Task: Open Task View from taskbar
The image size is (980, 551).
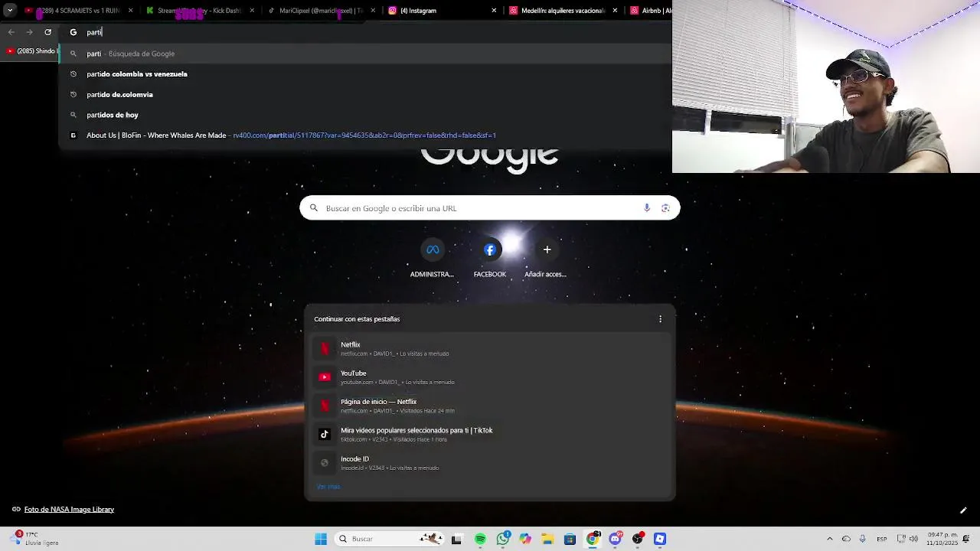Action: pos(456,539)
